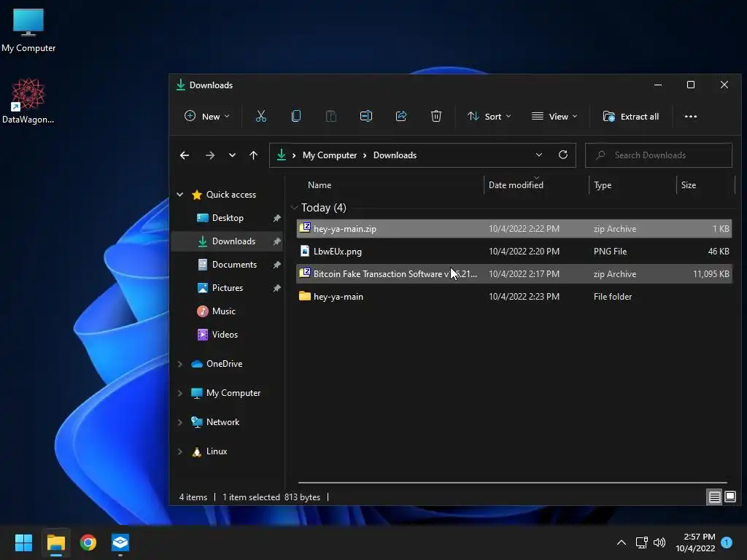The image size is (747, 560).
Task: Open the New dropdown menu
Action: (x=207, y=116)
